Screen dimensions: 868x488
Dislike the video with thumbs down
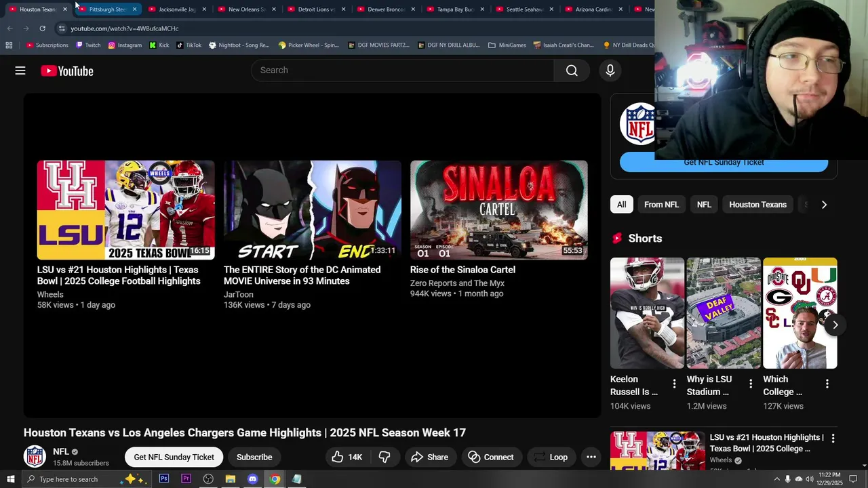pos(384,457)
